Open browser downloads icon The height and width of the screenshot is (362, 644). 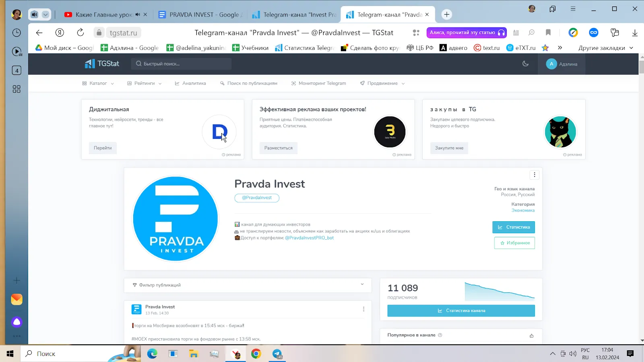(635, 33)
